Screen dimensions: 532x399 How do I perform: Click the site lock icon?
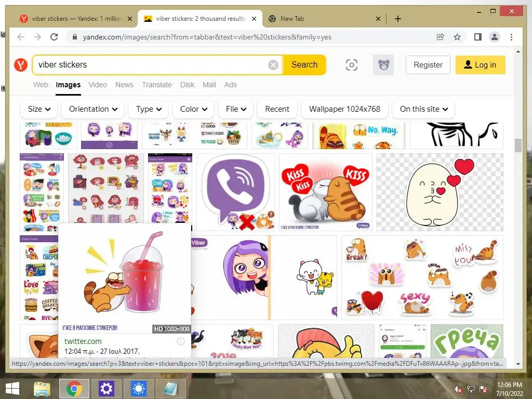(75, 37)
